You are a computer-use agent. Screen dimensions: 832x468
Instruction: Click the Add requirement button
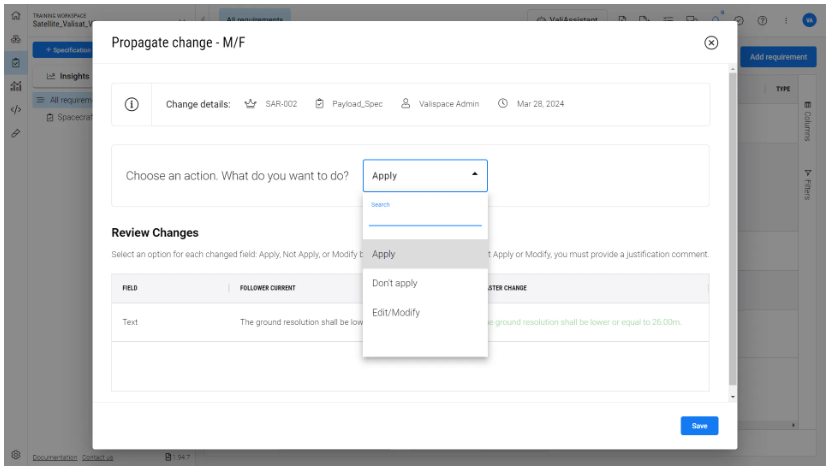(778, 57)
